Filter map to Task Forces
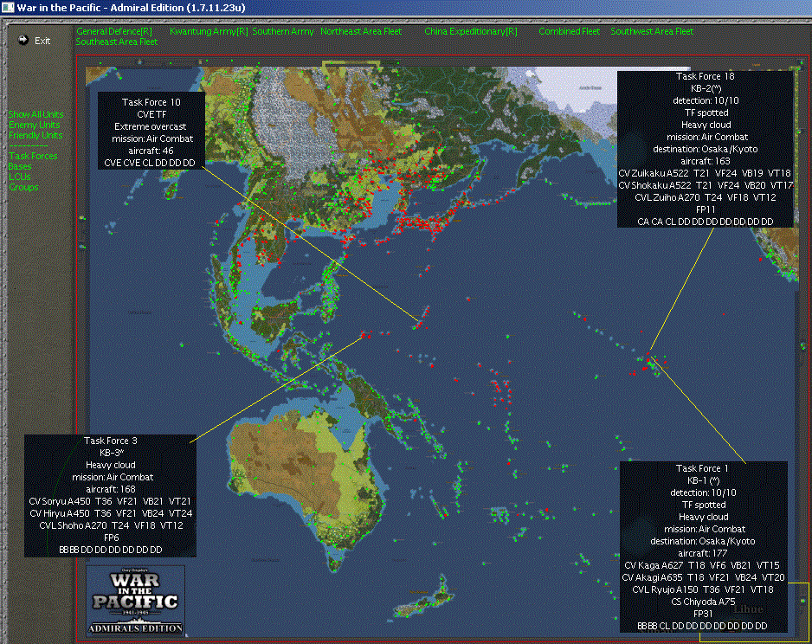812x644 pixels. pos(33,156)
